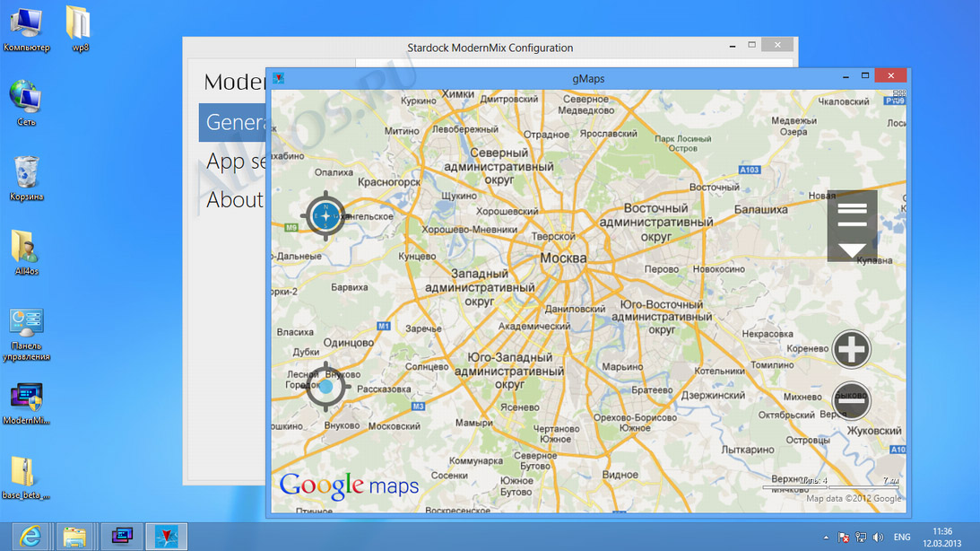The width and height of the screenshot is (980, 551).
Task: Close the gMaps window
Action: click(890, 75)
